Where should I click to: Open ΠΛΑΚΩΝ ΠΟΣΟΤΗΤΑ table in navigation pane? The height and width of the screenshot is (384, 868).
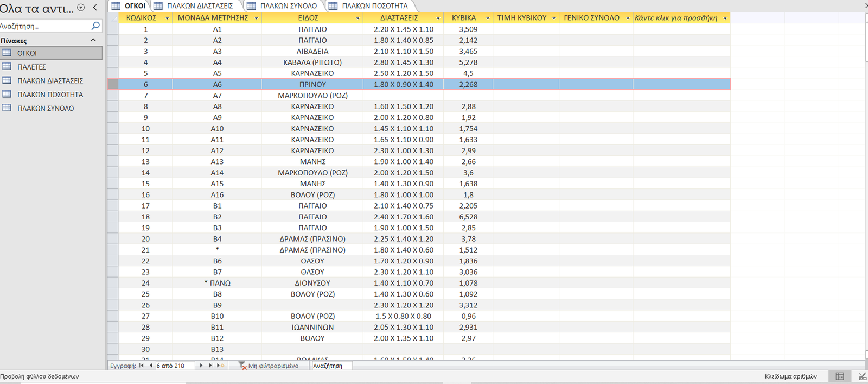(x=51, y=95)
